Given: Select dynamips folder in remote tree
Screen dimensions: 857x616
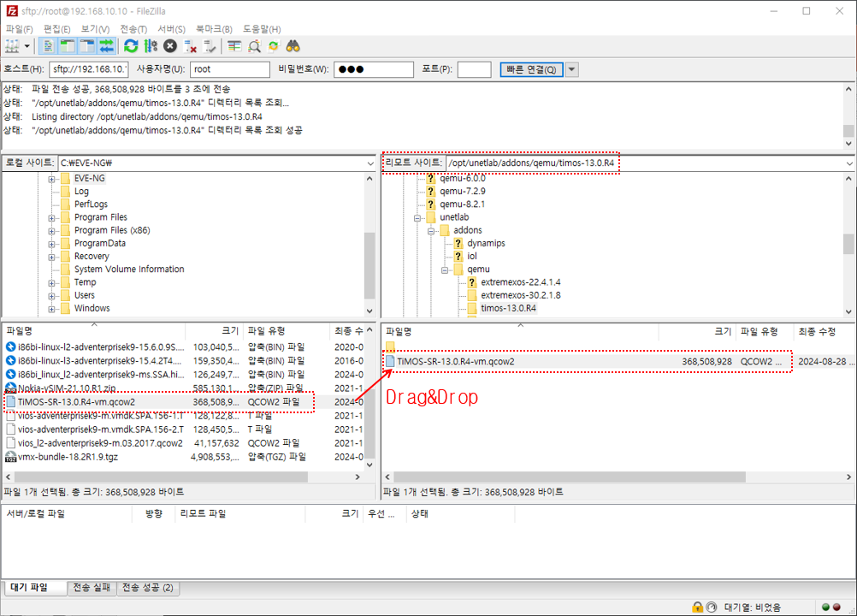Looking at the screenshot, I should click(x=486, y=243).
